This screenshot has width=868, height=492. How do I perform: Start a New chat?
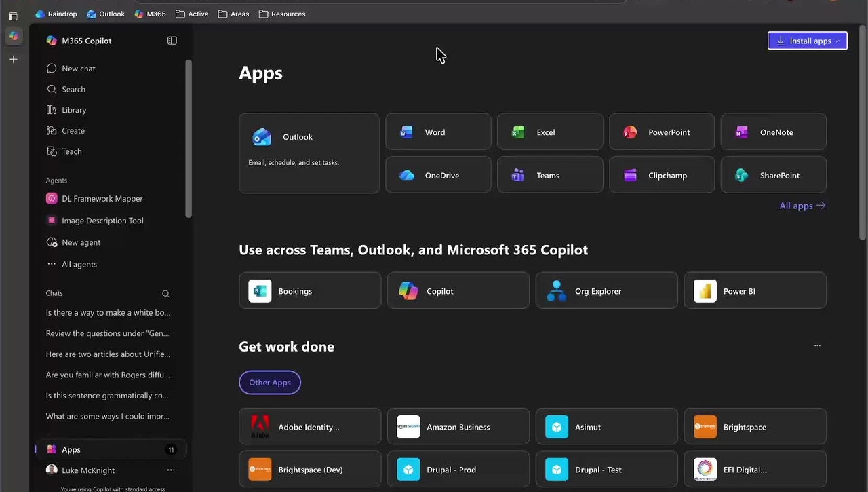(x=78, y=69)
